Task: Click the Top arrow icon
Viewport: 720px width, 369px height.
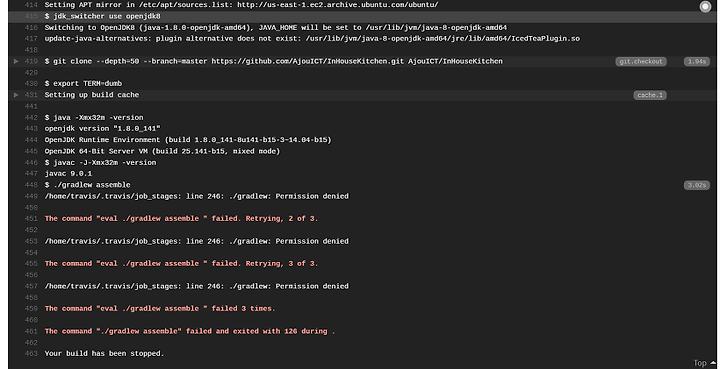Action: (x=713, y=363)
